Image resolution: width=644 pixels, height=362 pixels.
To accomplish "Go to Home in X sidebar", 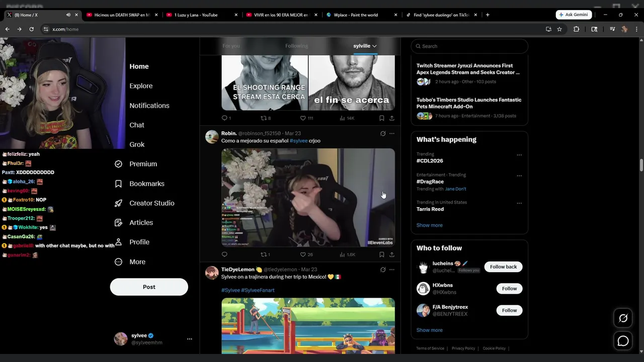I will coord(139,66).
